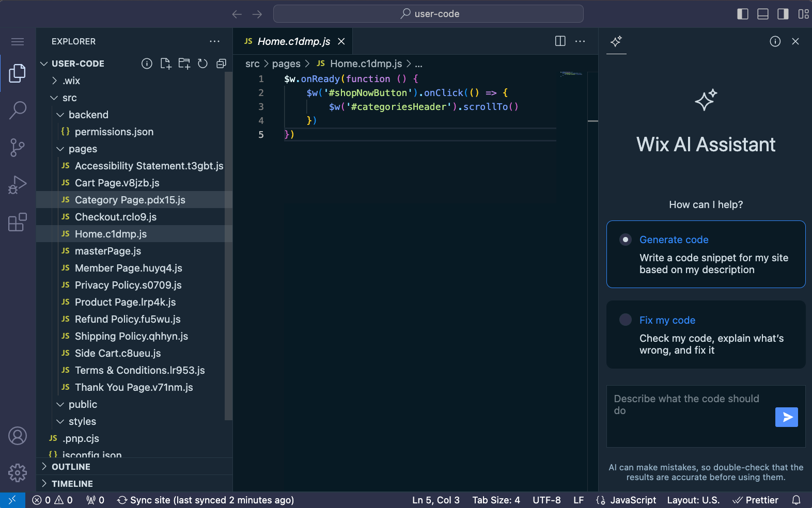Open the Extensions view
Image resolution: width=812 pixels, height=508 pixels.
coord(18,222)
